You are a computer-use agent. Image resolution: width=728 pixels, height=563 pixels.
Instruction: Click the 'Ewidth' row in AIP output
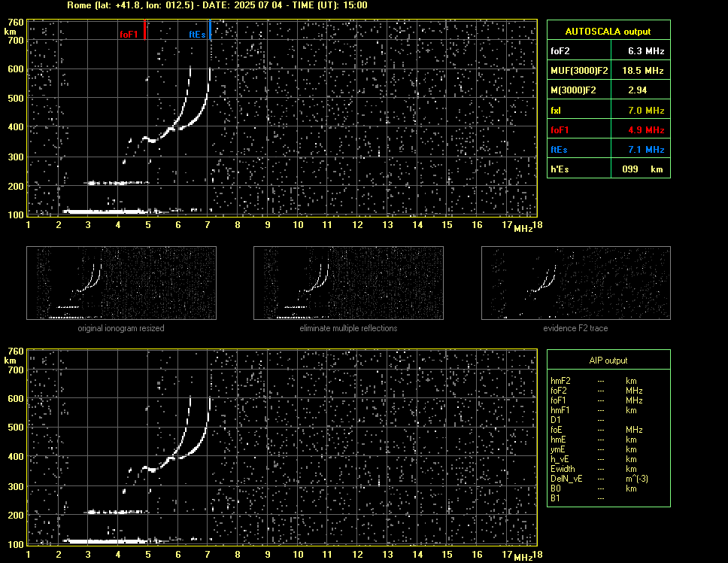point(593,469)
